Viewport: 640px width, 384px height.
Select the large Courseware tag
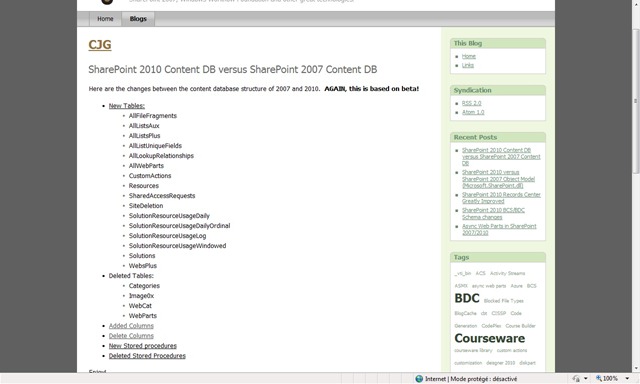point(489,338)
